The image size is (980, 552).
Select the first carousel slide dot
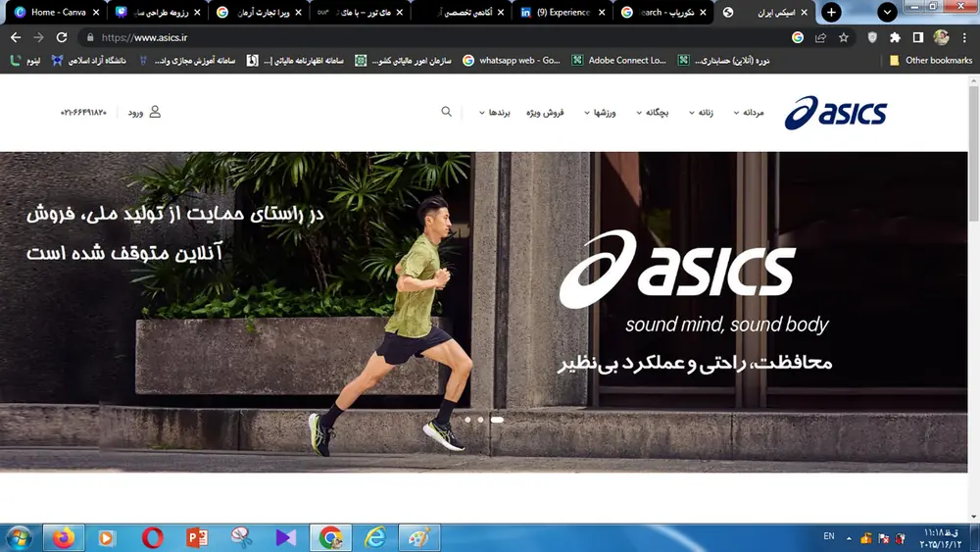point(467,420)
